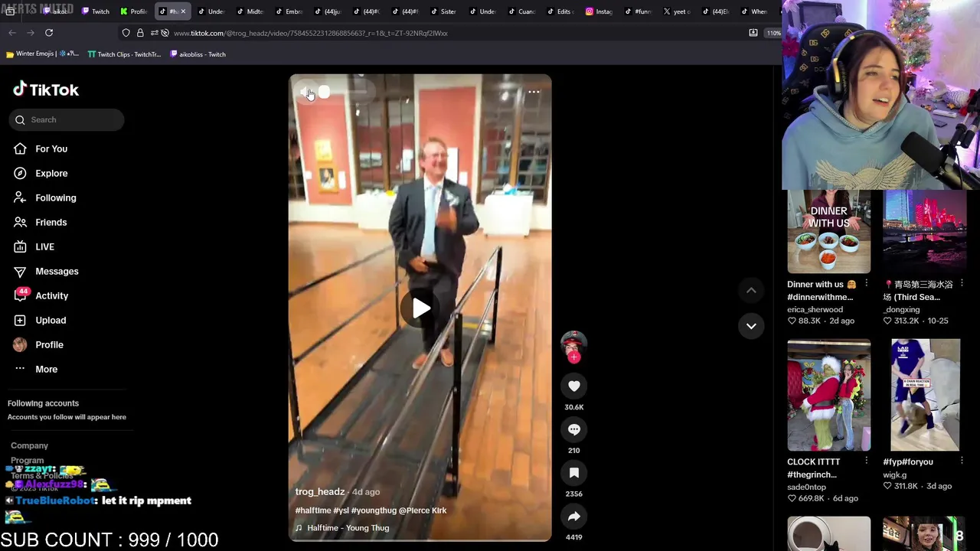This screenshot has width=980, height=551.
Task: Play the paused video
Action: coord(420,308)
